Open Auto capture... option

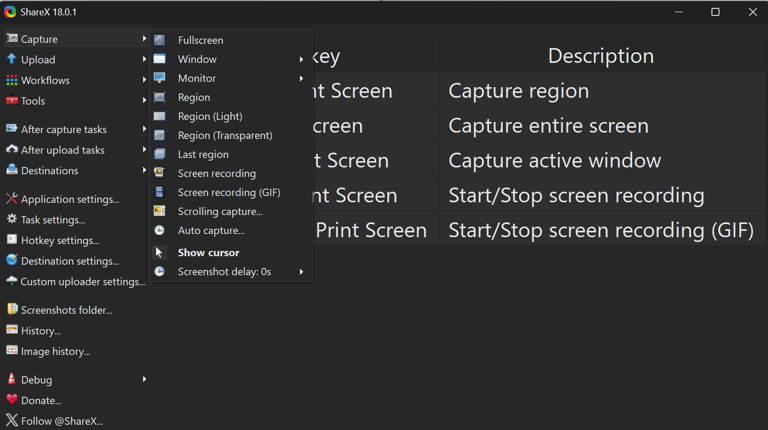click(231, 231)
